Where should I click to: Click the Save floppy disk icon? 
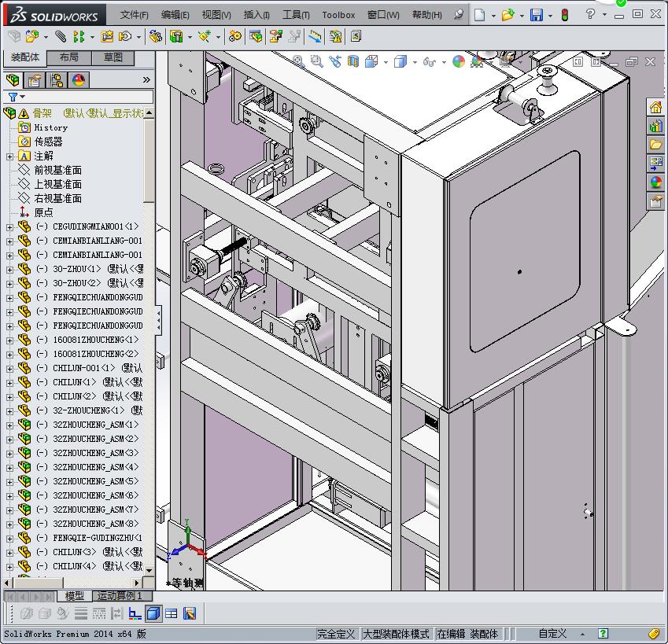(x=537, y=15)
